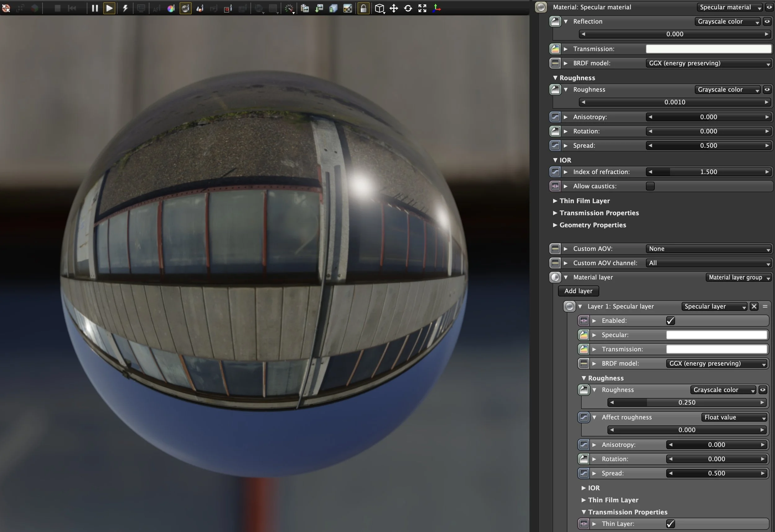Open the cube view presets icon
This screenshot has width=775, height=532.
coord(379,9)
